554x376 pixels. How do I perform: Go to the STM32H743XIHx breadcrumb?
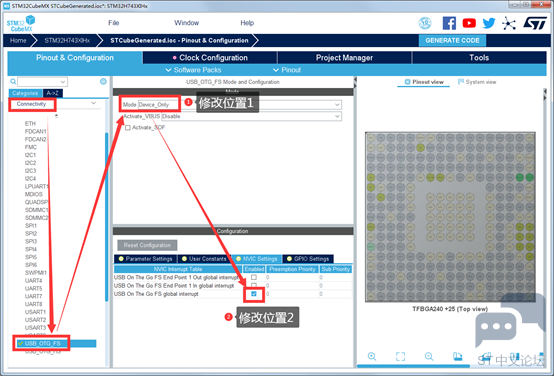67,40
